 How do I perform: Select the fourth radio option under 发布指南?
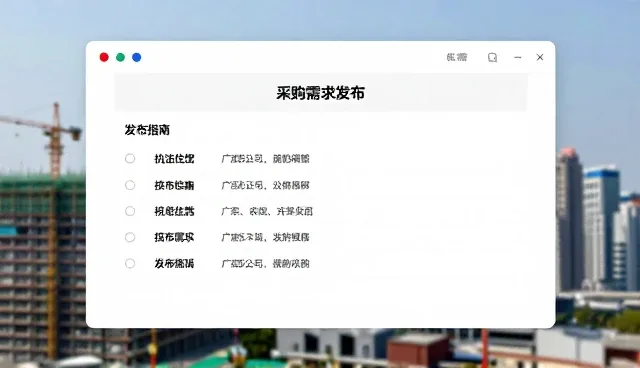[x=130, y=237]
